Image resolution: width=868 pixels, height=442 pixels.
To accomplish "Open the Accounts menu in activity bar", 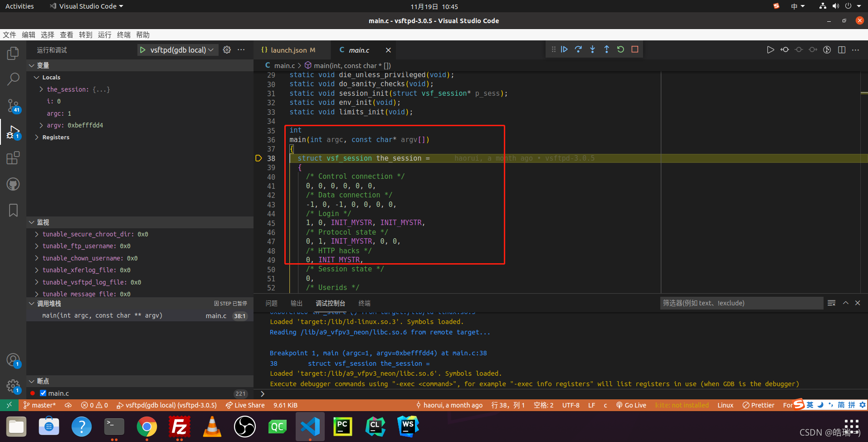I will tap(13, 360).
